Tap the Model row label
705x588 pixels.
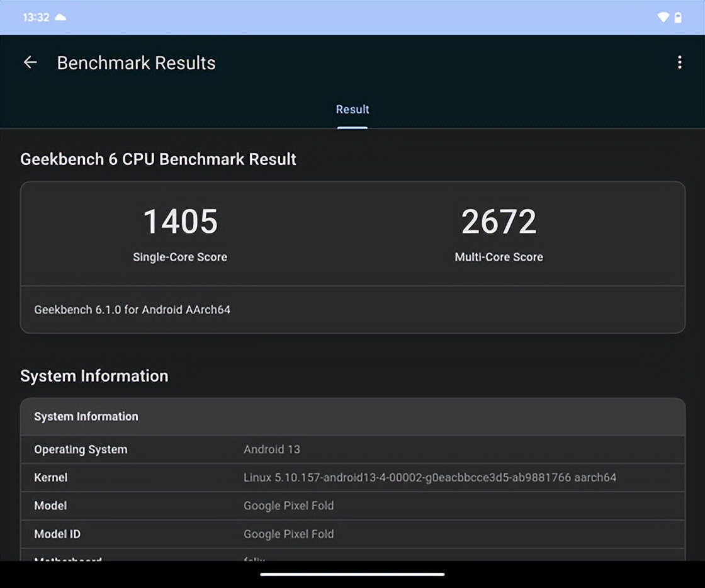[50, 506]
